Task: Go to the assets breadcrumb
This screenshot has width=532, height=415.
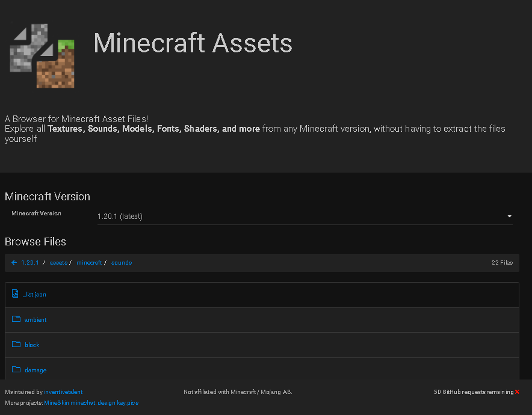Action: (58, 262)
